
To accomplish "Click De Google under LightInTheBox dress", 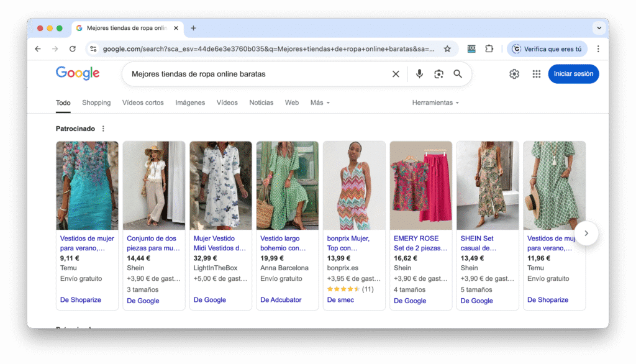I will [x=210, y=300].
